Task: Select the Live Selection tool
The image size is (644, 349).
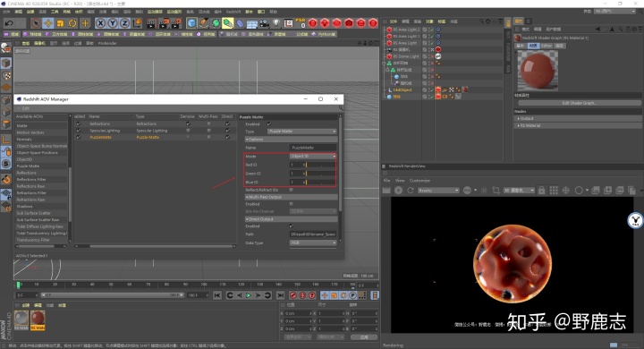Action: (x=36, y=23)
